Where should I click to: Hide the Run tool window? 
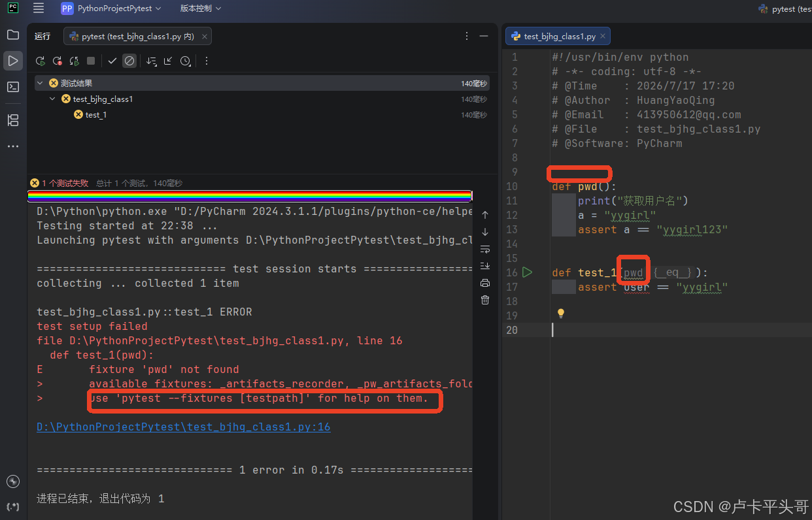(484, 37)
